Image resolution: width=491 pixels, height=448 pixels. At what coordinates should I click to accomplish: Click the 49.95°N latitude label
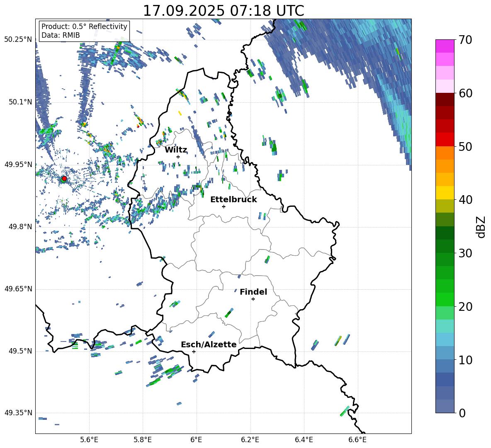coord(18,164)
